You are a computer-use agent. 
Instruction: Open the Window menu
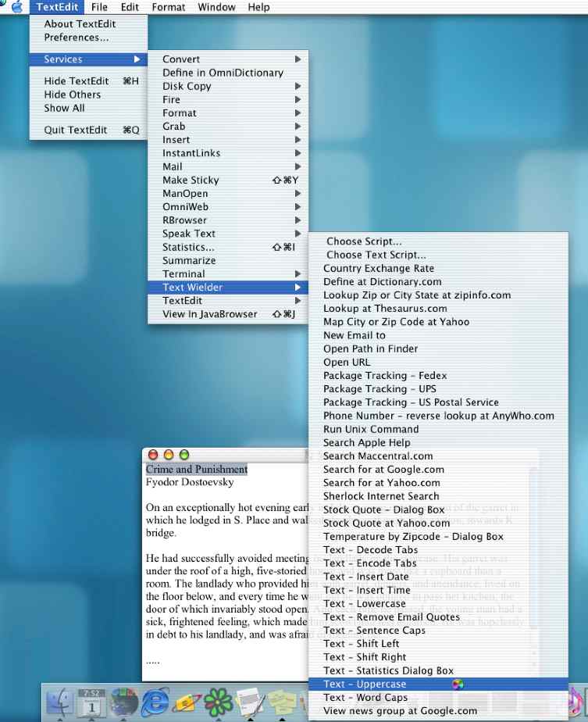point(216,7)
